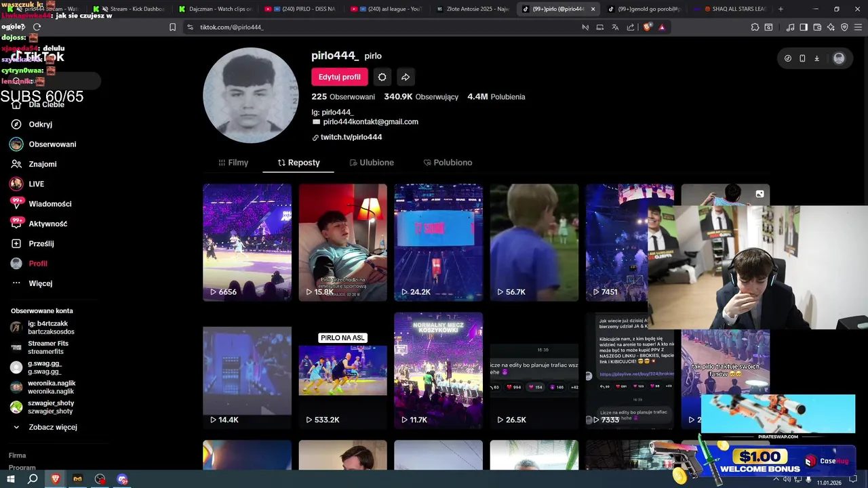The image size is (868, 488).
Task: Open szwagier_shoty followed account
Action: [x=42, y=407]
